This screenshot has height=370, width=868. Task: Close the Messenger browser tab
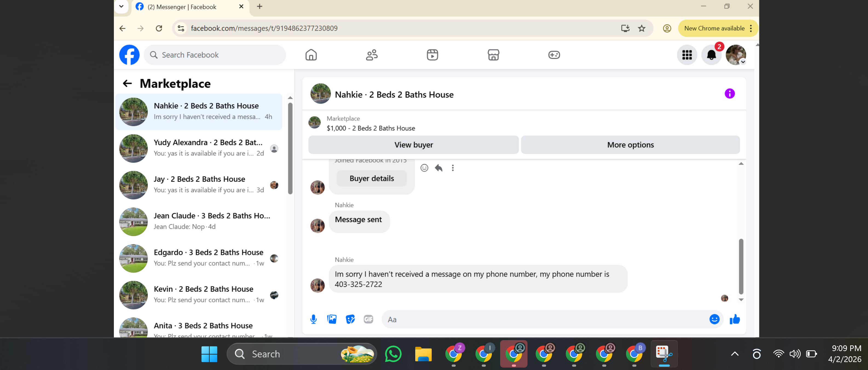coord(241,6)
